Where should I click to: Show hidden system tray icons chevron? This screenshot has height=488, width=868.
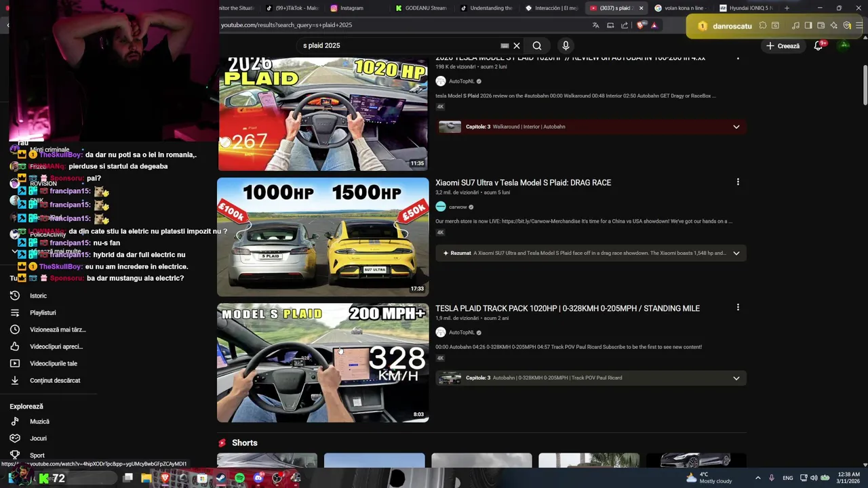757,478
